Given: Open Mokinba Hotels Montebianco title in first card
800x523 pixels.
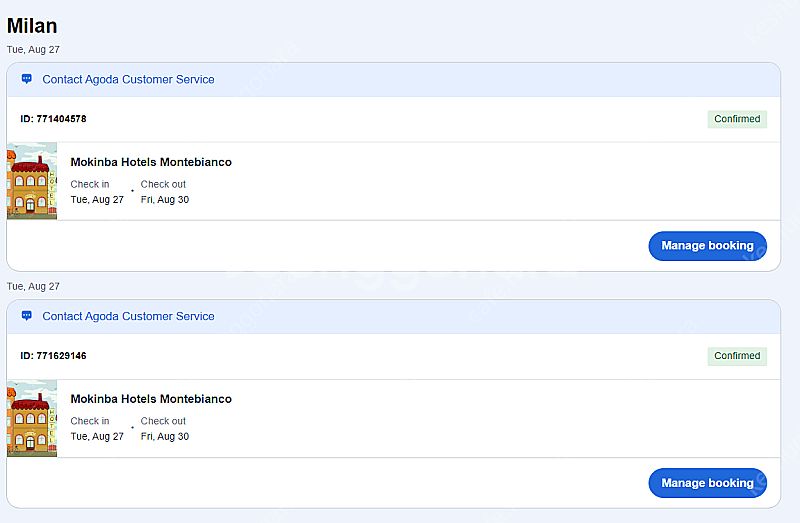Looking at the screenshot, I should (151, 162).
